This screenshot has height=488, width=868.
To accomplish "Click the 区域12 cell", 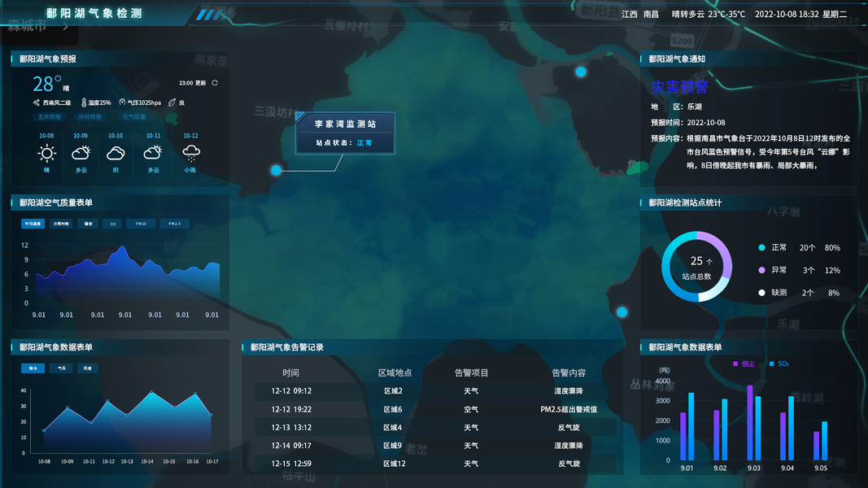I will pos(395,464).
